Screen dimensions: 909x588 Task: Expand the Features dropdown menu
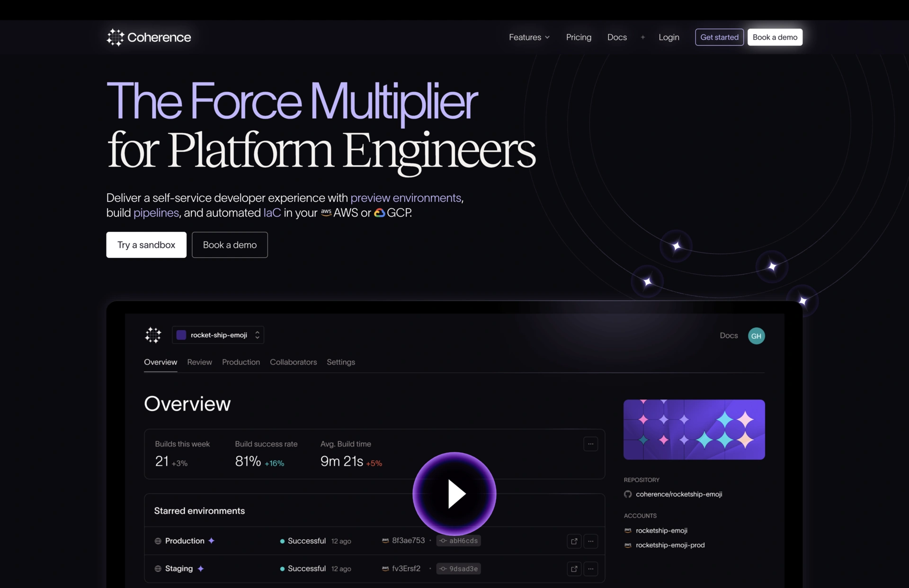529,37
